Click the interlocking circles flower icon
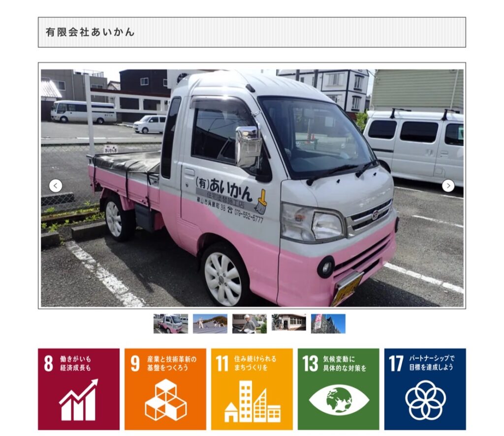This screenshot has width=504, height=436. point(425,400)
